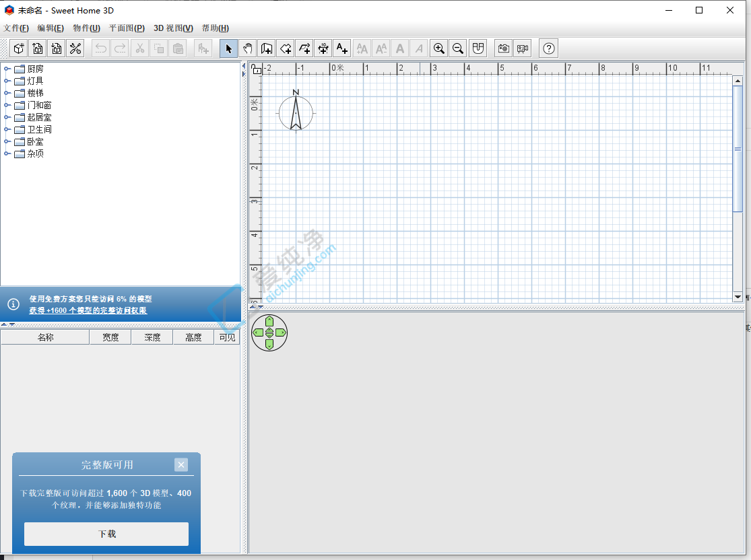Open the +1600 models full access link

coord(88,310)
